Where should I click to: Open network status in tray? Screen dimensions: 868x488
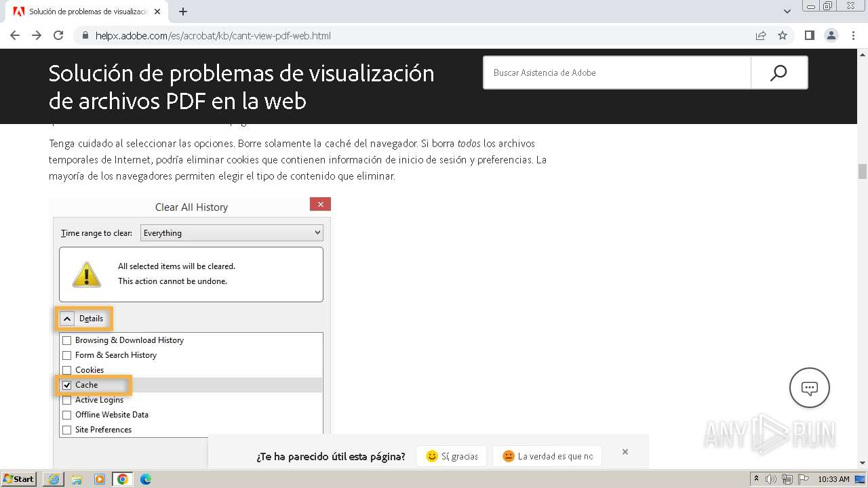(787, 479)
